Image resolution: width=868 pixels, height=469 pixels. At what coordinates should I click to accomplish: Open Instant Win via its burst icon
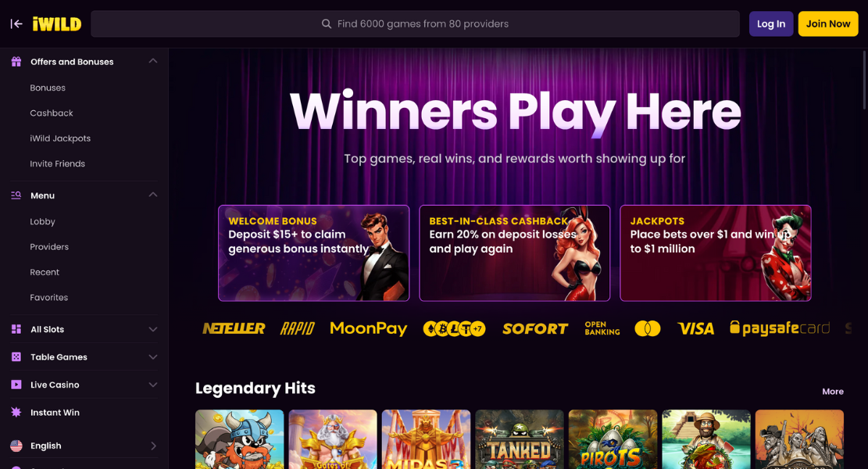pyautogui.click(x=16, y=412)
